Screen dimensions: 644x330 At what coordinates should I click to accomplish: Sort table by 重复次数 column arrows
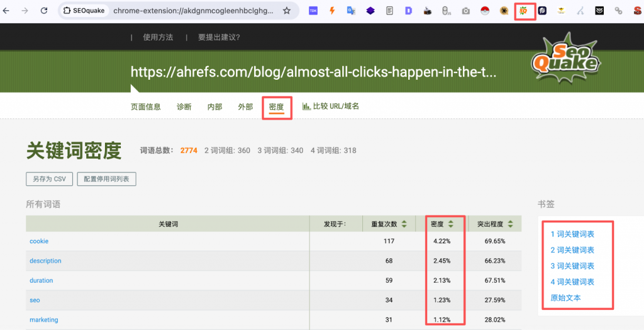coord(404,224)
